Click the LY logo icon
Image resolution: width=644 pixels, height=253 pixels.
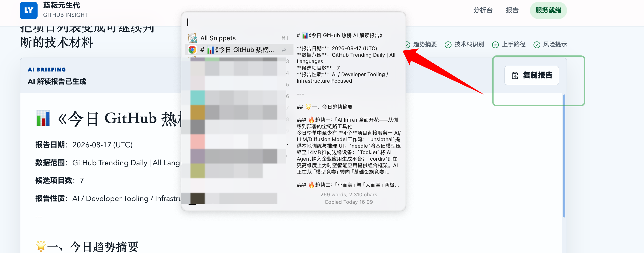(29, 10)
